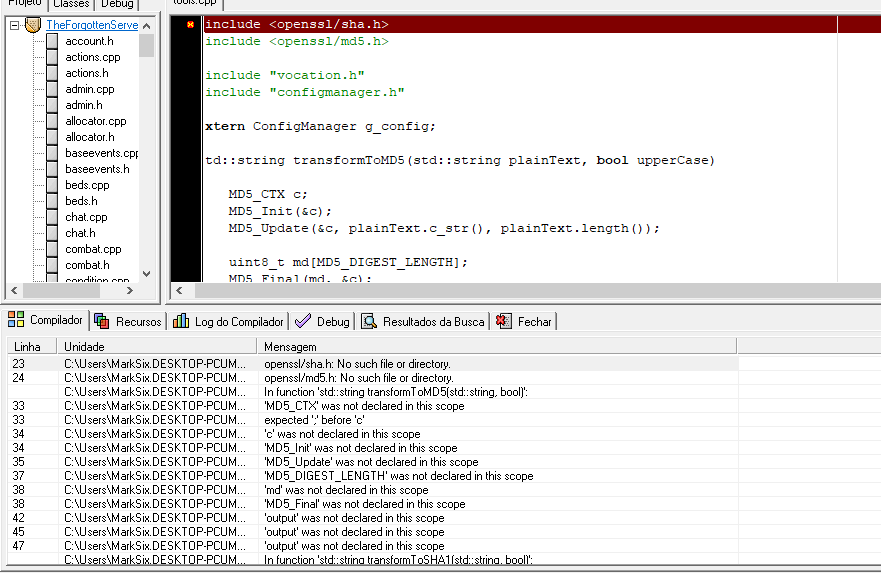The width and height of the screenshot is (881, 573).
Task: Open baseevents.h from the file list
Action: tap(97, 169)
